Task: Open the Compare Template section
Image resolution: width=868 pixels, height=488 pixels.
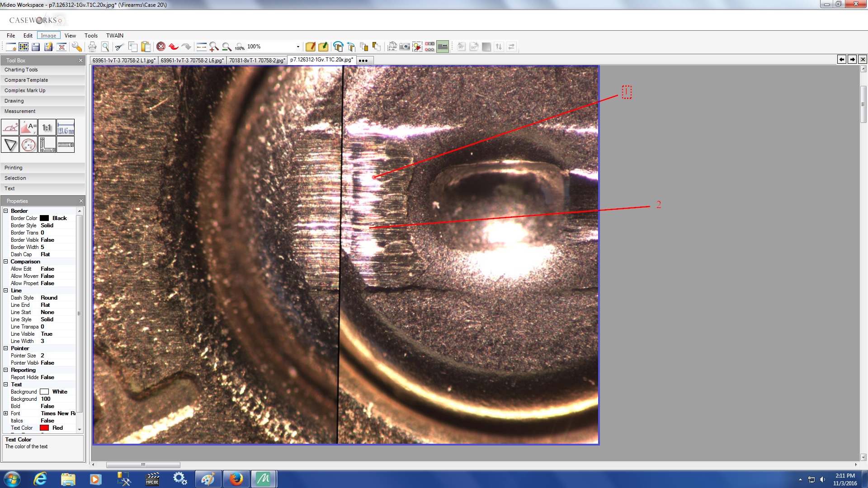Action: pyautogui.click(x=26, y=80)
